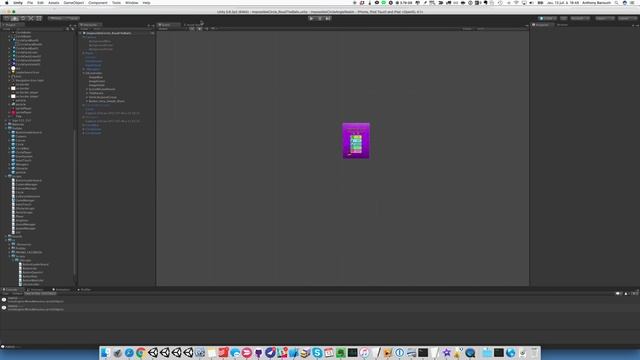Switch to the Project tab
This screenshot has height=360, width=640.
13,25
